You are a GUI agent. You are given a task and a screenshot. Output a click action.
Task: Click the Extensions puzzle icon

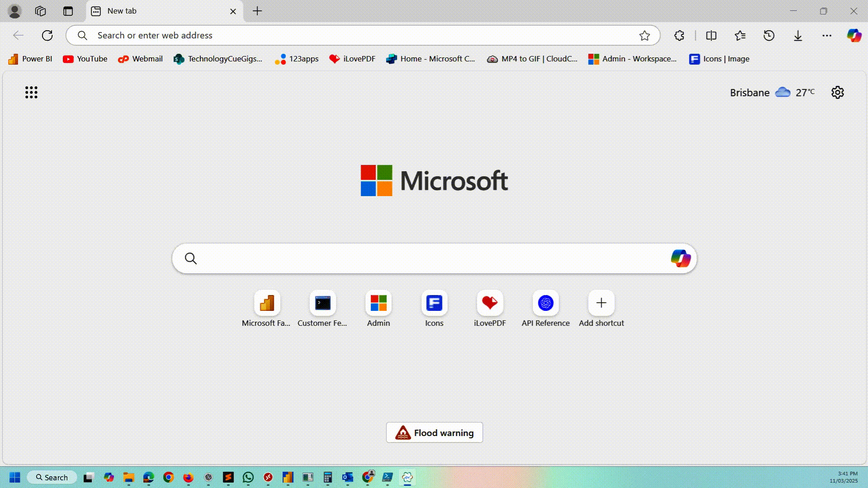point(679,35)
